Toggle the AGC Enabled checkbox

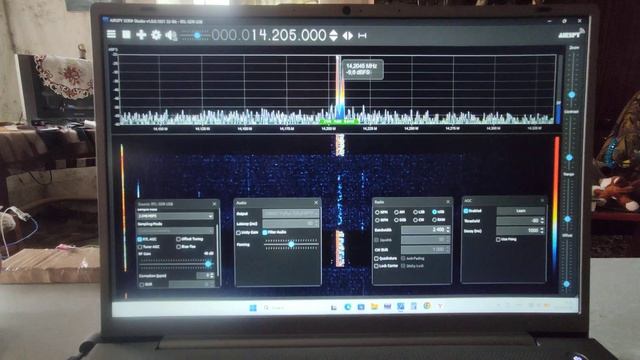(x=466, y=211)
